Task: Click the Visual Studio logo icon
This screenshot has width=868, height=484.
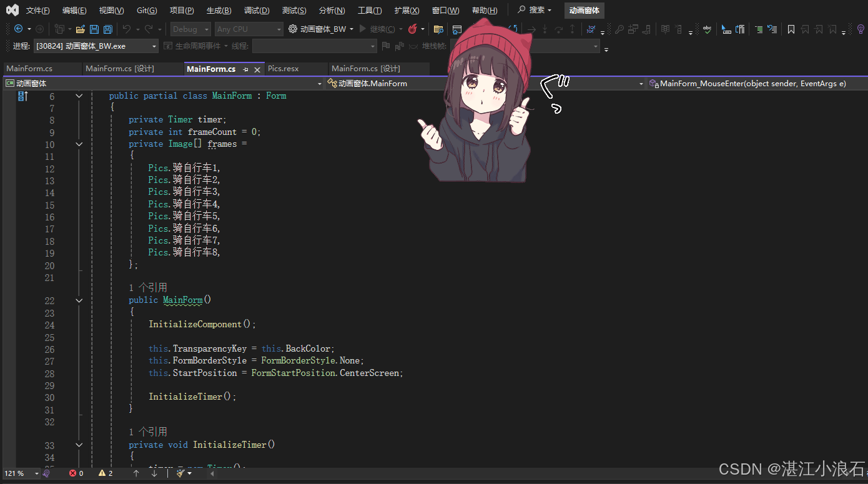Action: coord(12,10)
